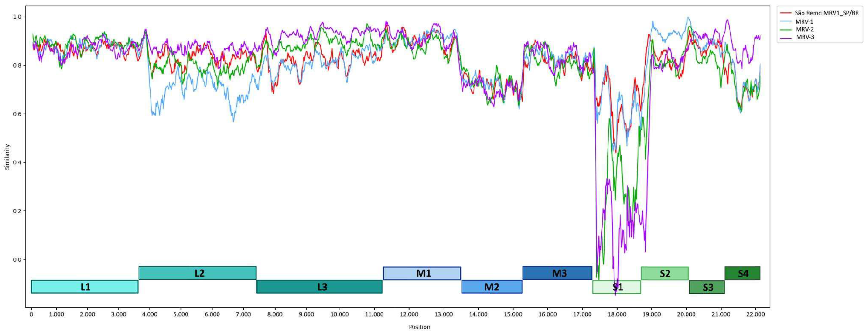Click the 22.000 x-axis tick label
Screen dimensions: 868x336
click(x=756, y=315)
